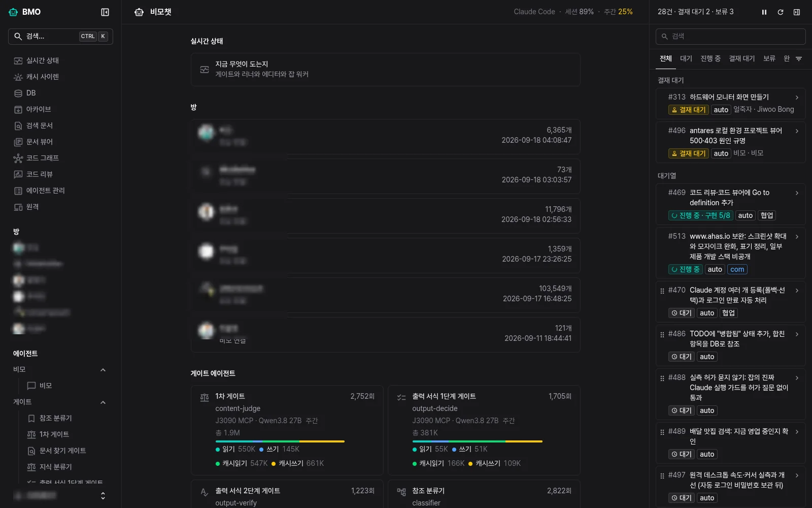Viewport: 812px width, 508px height.
Task: Click 주간 25% usage indicator
Action: point(618,12)
